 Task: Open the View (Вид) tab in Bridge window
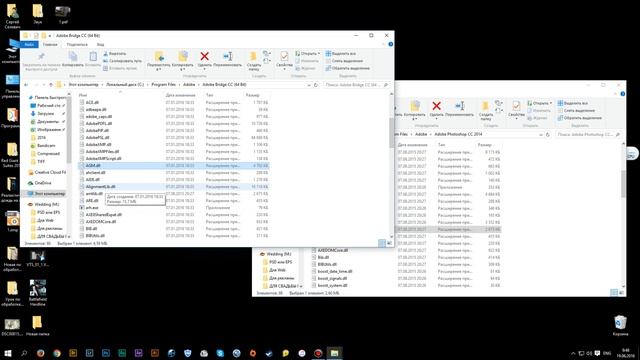coord(100,44)
